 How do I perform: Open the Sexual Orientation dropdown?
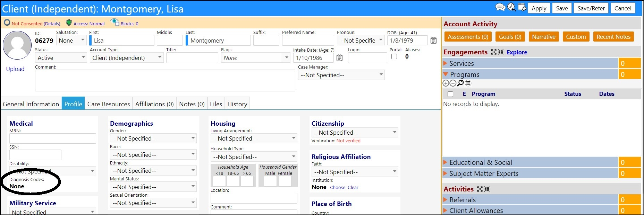153,203
